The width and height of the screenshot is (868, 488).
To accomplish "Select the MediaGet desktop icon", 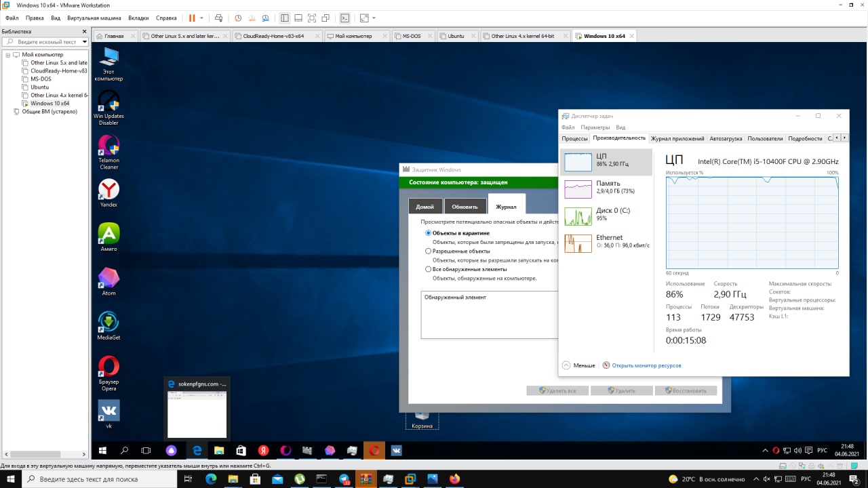I will tap(108, 326).
